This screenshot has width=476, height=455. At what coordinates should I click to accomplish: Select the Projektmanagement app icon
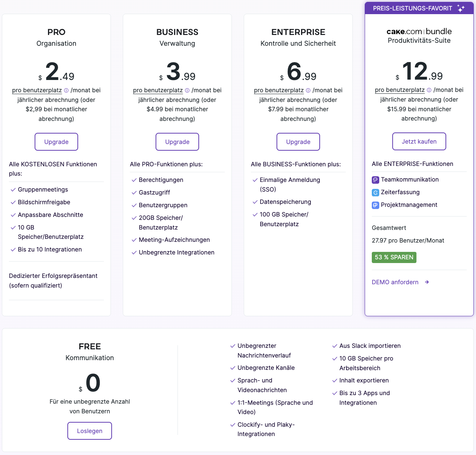click(375, 205)
